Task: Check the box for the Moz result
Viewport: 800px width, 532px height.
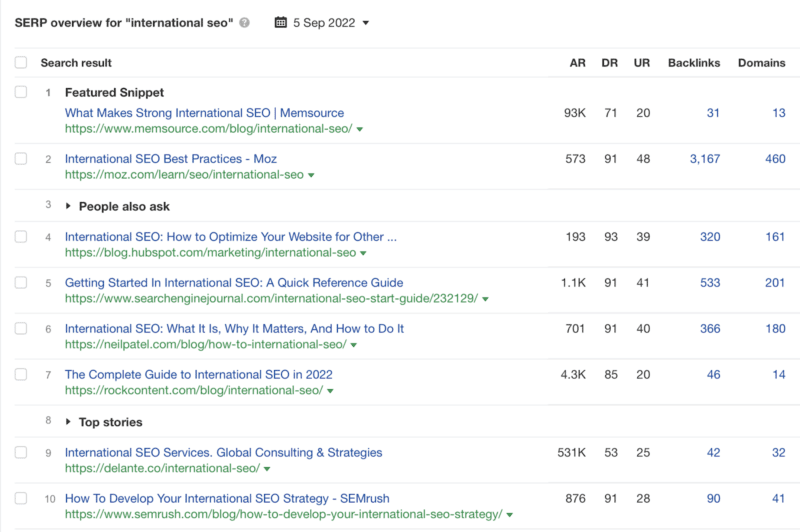Action: tap(21, 159)
